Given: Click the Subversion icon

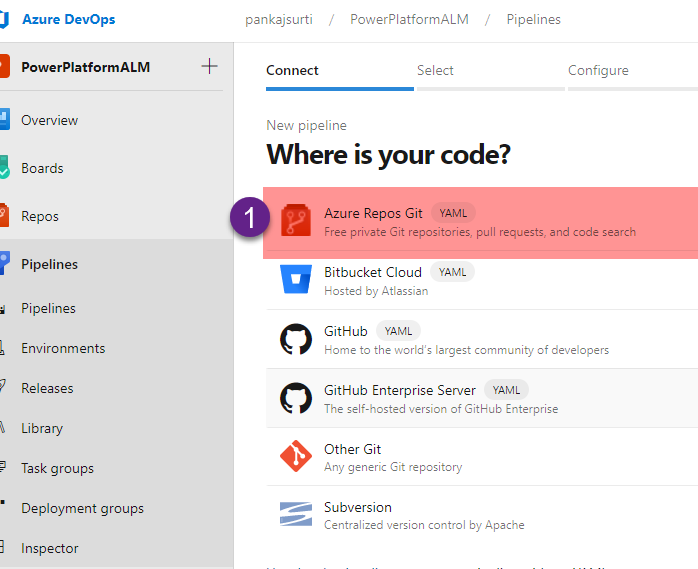Looking at the screenshot, I should pos(296,515).
